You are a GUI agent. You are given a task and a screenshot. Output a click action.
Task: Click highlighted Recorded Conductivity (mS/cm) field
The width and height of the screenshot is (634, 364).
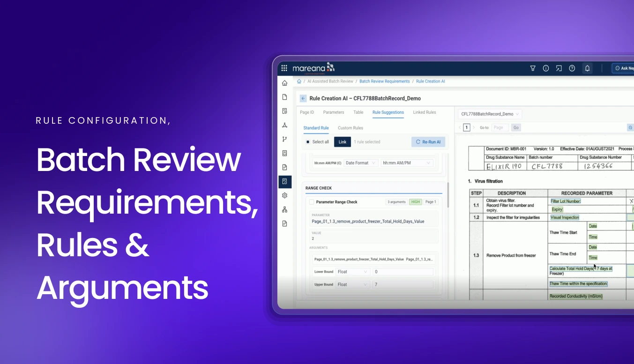[575, 296]
